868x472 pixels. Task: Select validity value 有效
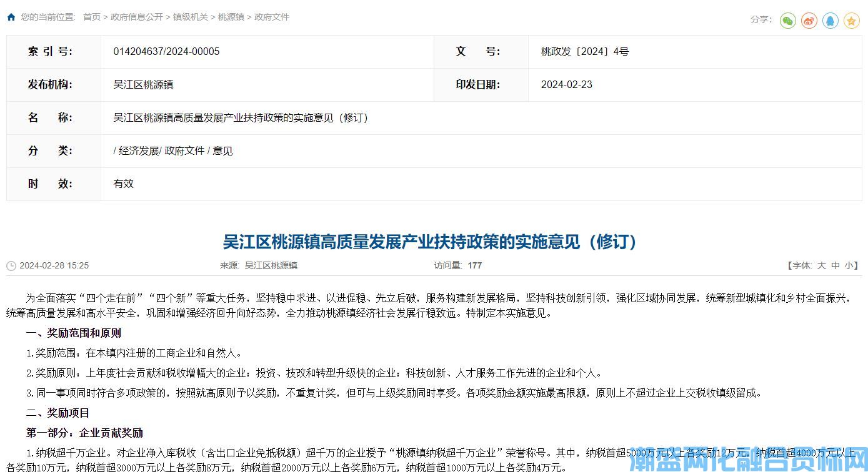(123, 184)
